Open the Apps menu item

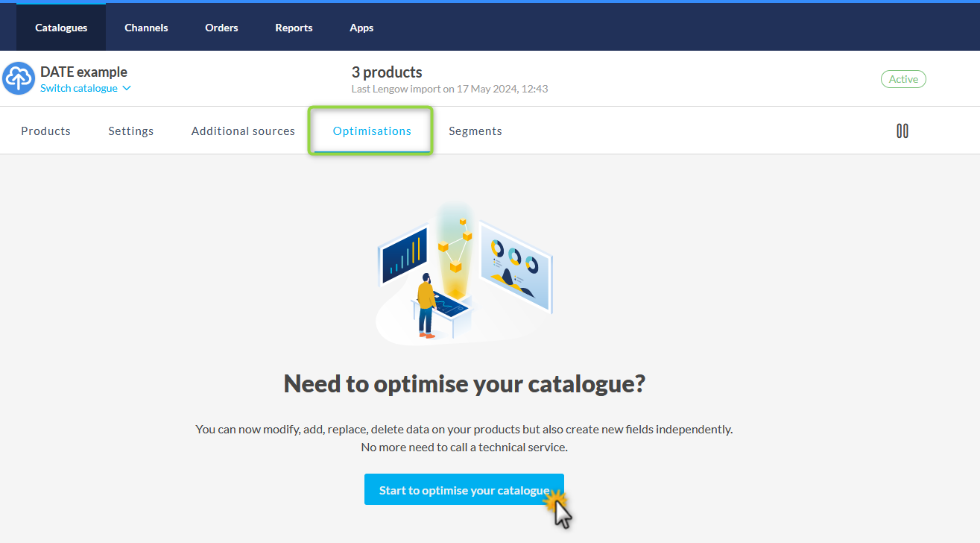[x=361, y=28]
